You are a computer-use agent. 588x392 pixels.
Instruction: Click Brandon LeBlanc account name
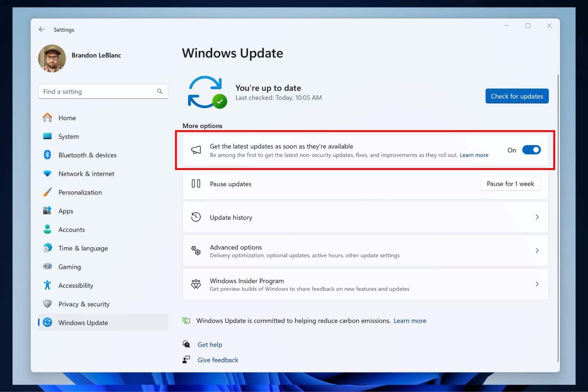tap(96, 55)
